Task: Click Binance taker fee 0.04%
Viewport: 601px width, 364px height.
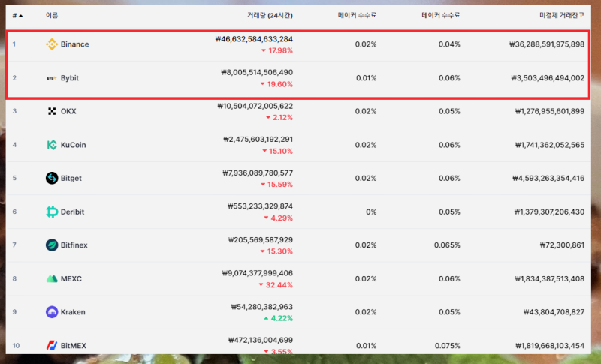Action: point(449,44)
